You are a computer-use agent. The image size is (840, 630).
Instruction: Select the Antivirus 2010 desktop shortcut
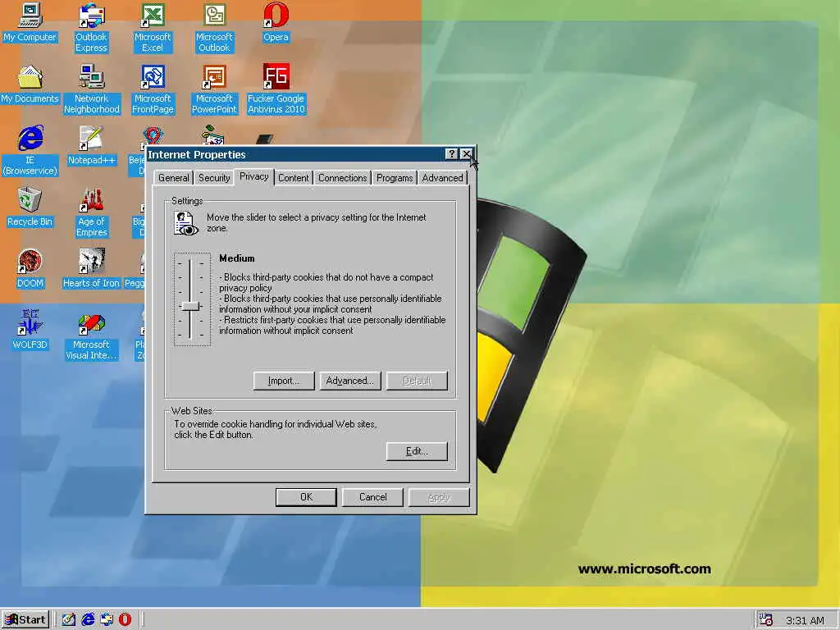click(276, 89)
